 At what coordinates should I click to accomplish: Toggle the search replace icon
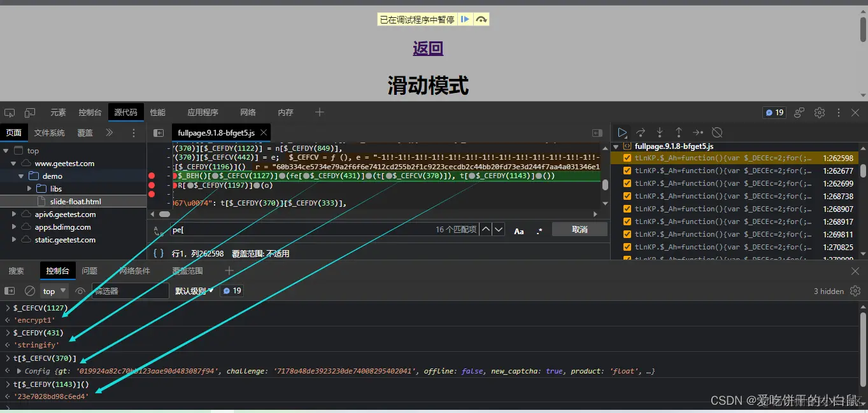tap(159, 230)
